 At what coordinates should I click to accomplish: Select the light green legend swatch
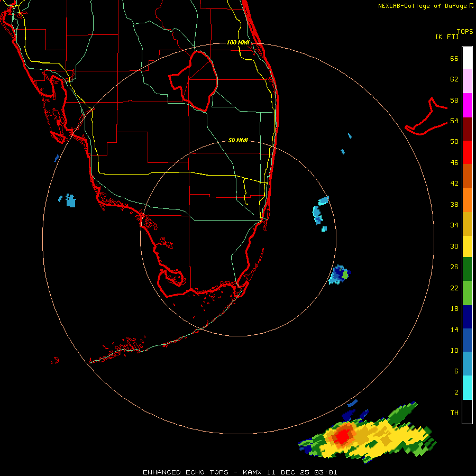point(467,293)
